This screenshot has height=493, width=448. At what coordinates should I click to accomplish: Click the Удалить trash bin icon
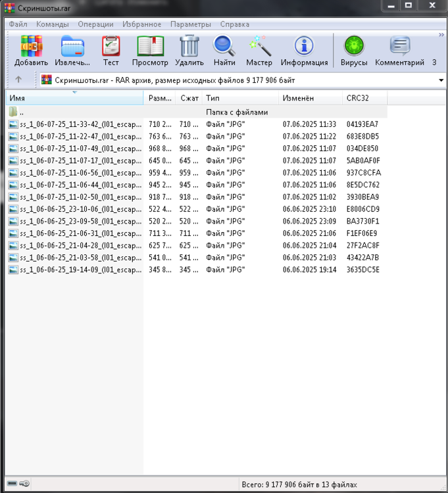(x=189, y=47)
